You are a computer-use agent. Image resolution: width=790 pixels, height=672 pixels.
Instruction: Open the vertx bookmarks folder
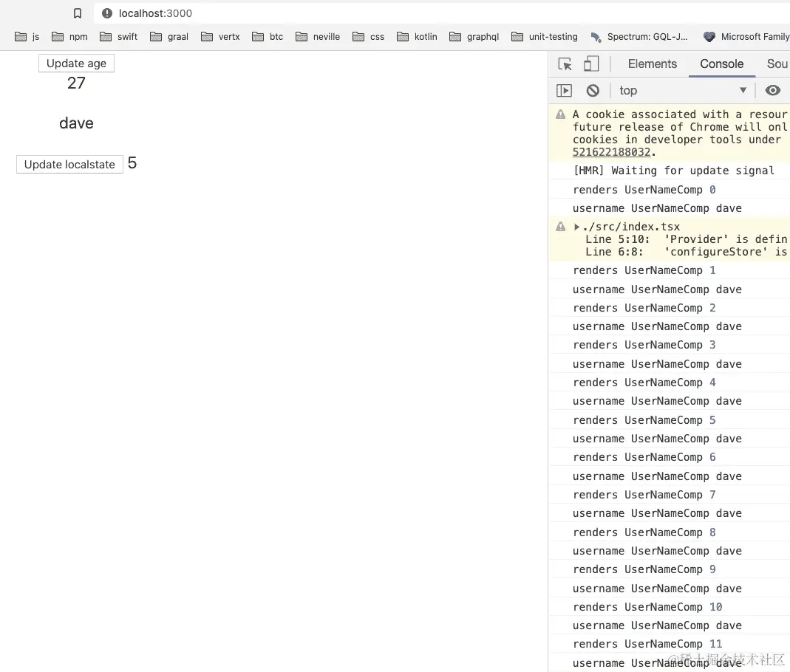click(220, 37)
